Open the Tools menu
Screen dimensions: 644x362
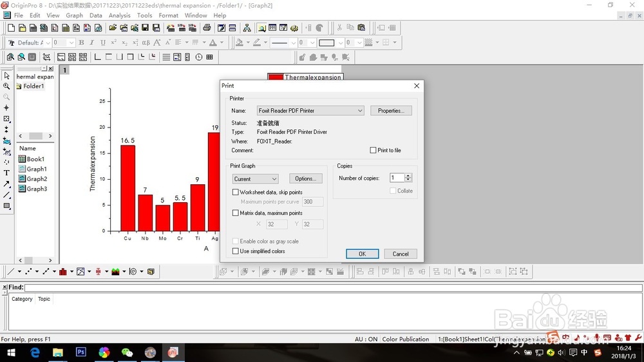(144, 15)
